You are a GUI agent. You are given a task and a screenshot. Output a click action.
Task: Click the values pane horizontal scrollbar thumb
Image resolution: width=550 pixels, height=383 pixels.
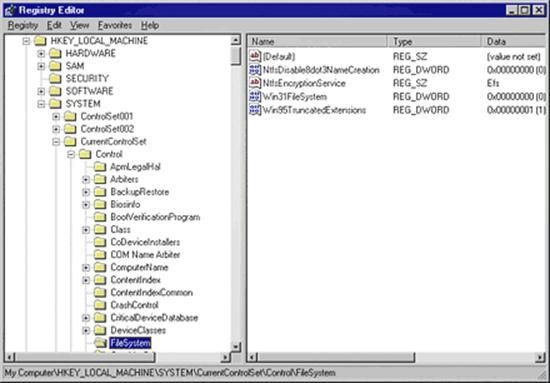pos(337,357)
